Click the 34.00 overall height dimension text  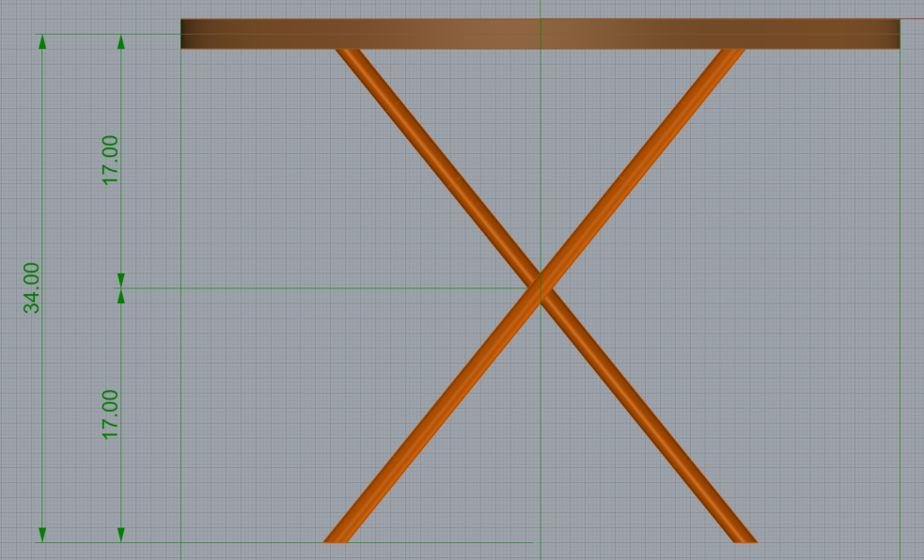pos(32,288)
